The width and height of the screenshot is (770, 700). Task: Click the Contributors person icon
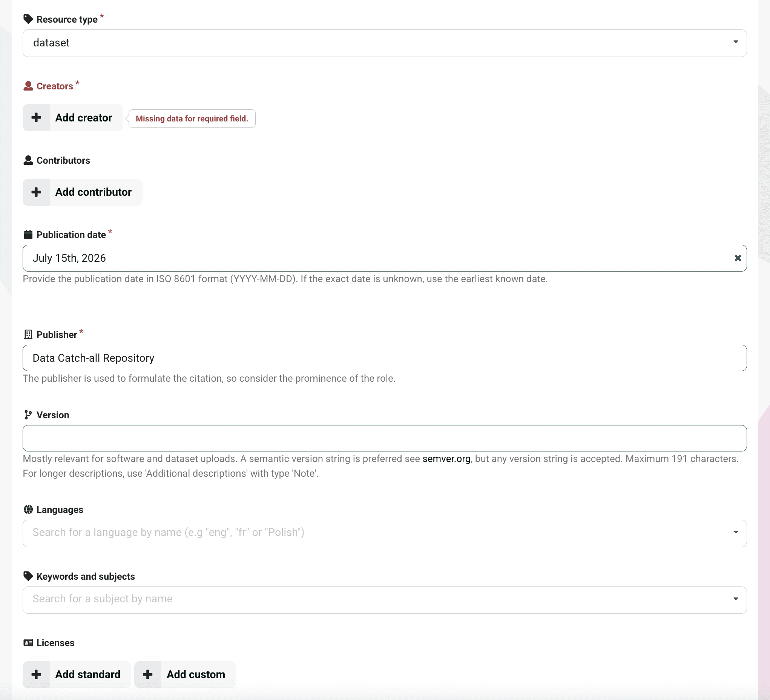point(28,161)
